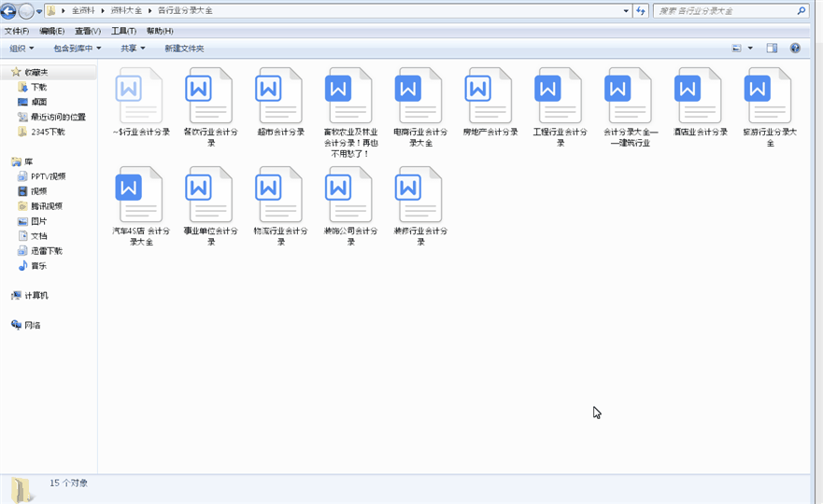Open recent locations dropdown beside Forward arrow

point(39,11)
